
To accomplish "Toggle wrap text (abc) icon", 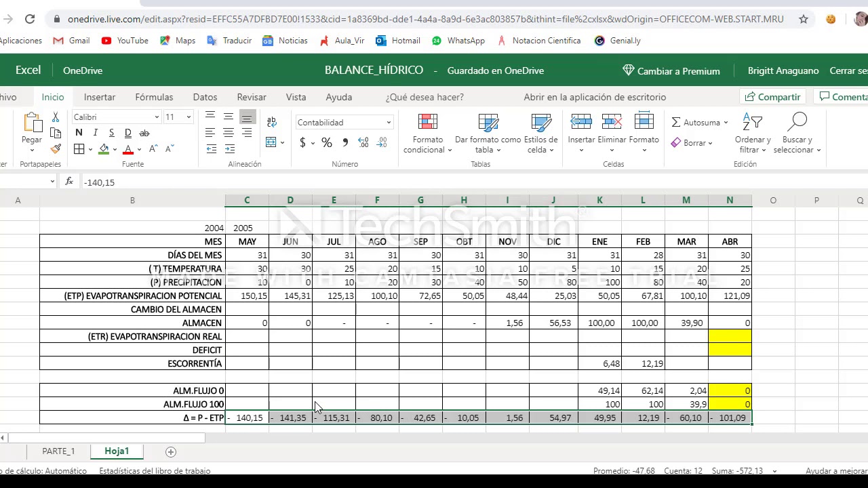I will tap(272, 122).
